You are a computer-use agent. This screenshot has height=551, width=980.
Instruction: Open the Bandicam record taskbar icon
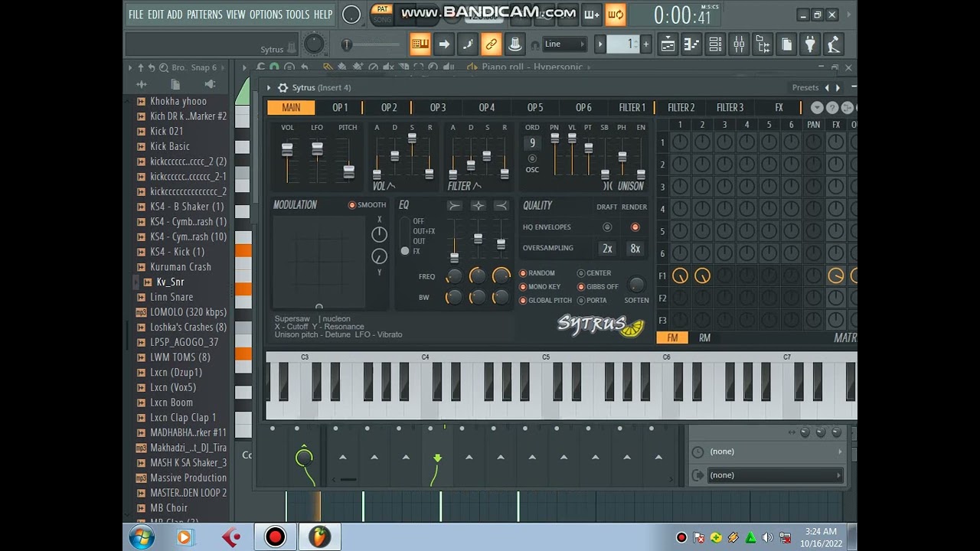coord(275,537)
